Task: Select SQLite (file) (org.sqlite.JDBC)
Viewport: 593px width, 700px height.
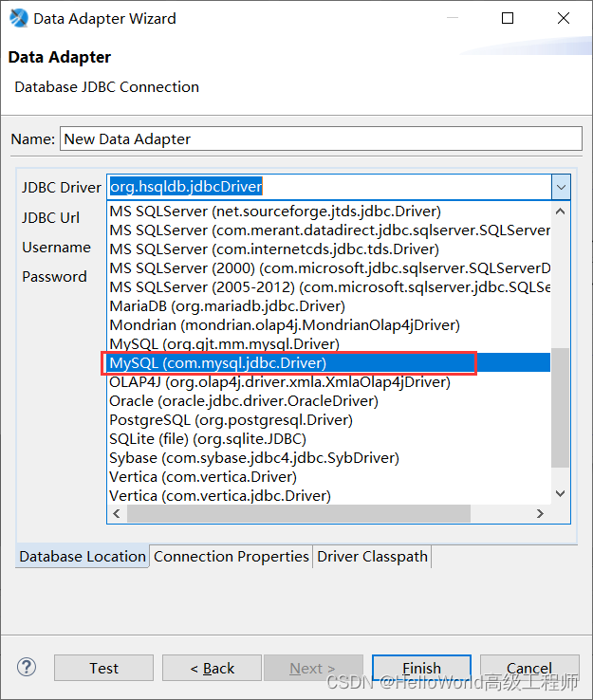Action: click(x=328, y=439)
